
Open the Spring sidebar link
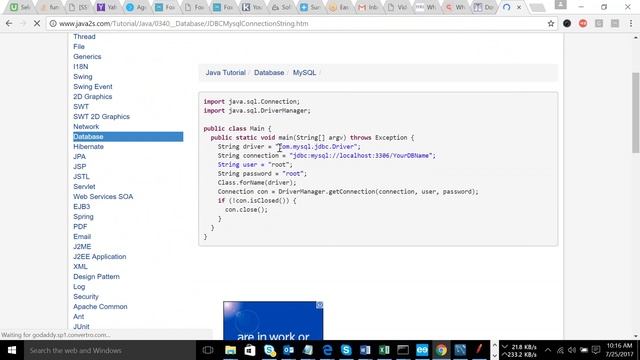pyautogui.click(x=83, y=217)
